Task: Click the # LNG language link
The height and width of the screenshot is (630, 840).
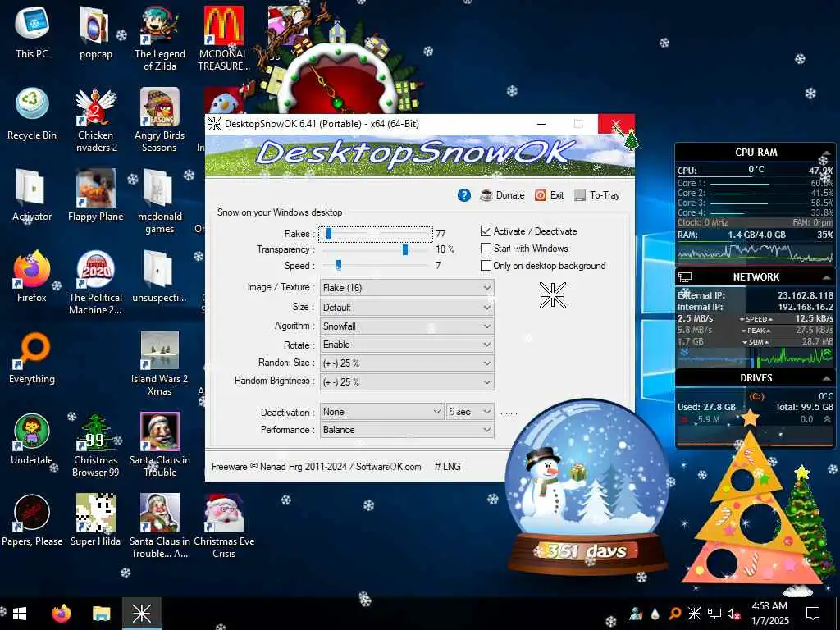Action: click(447, 467)
